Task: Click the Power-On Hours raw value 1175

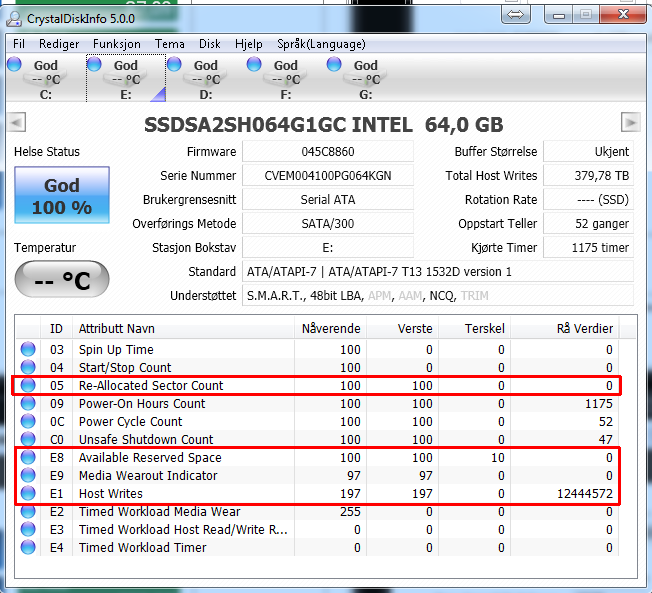Action: pyautogui.click(x=599, y=404)
